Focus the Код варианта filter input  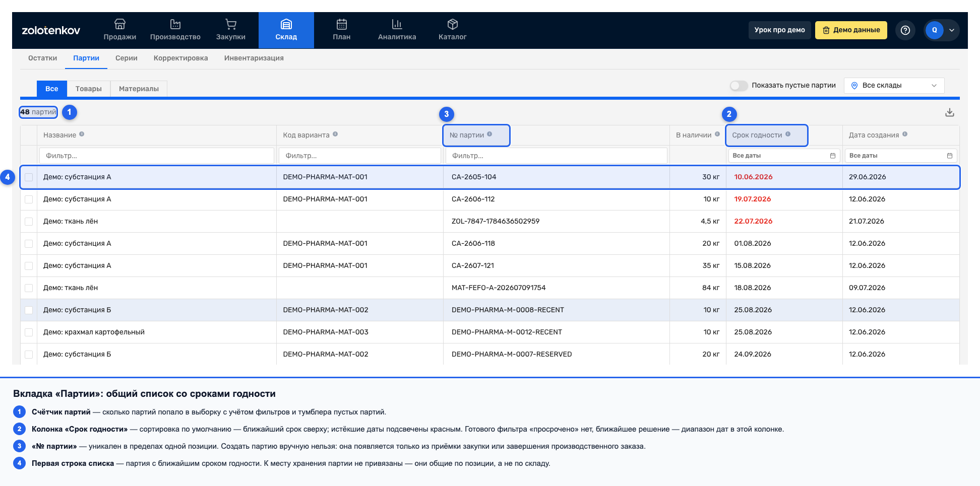click(360, 156)
